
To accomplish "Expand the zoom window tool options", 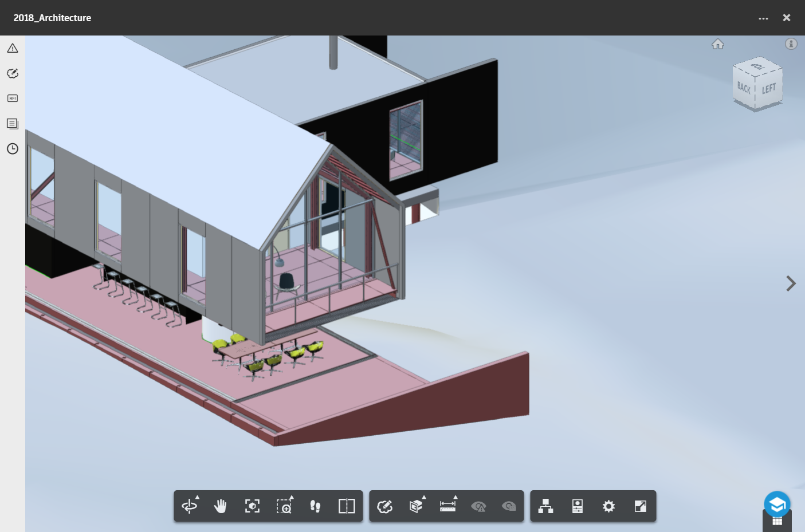I will click(x=292, y=498).
